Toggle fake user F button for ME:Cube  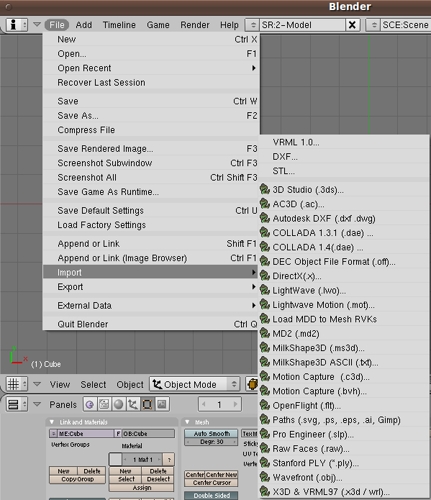[118, 434]
